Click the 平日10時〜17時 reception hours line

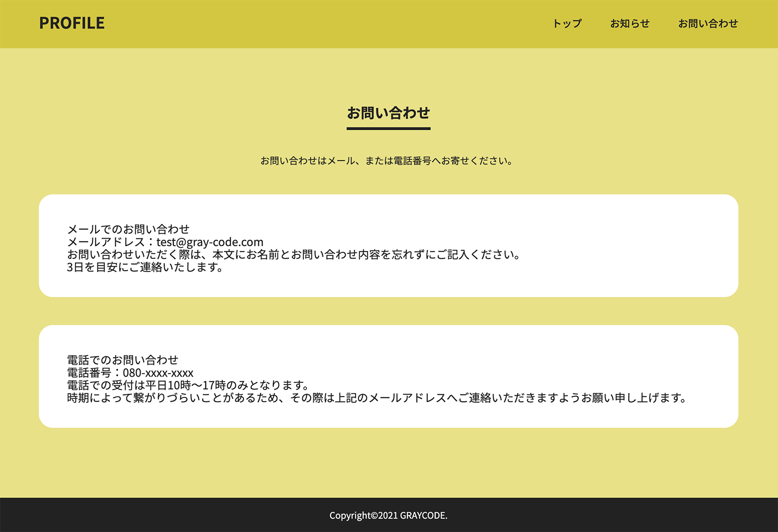tap(188, 385)
